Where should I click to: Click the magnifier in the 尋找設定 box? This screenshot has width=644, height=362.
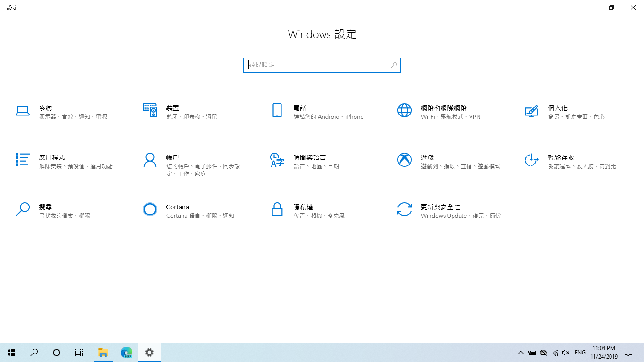pos(394,65)
